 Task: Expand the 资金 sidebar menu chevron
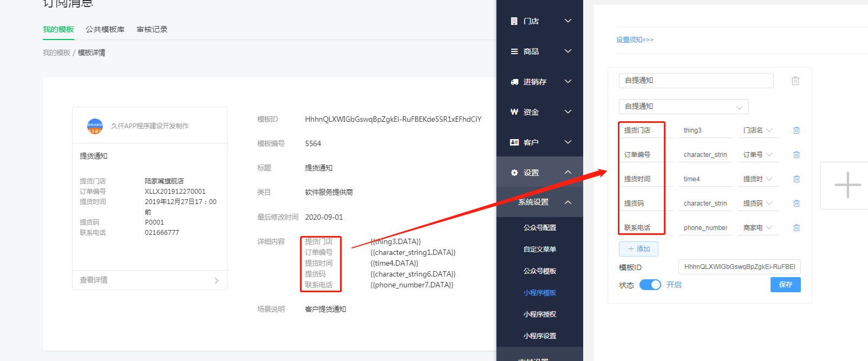pos(568,111)
